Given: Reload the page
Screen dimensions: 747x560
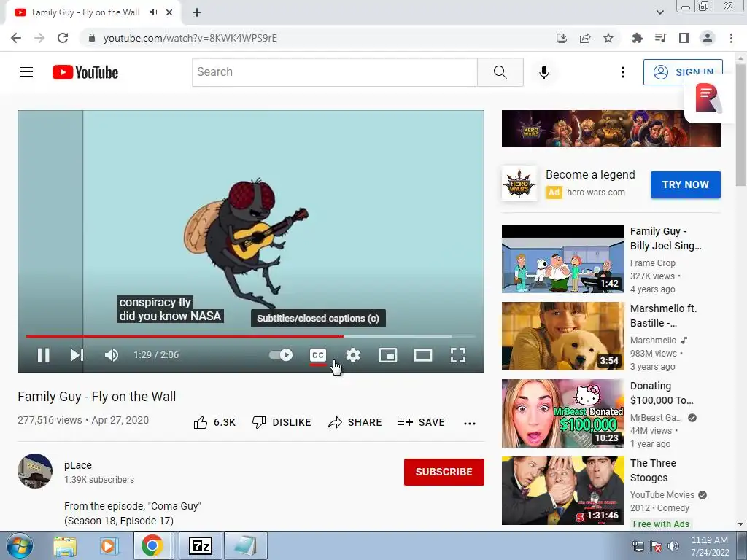Looking at the screenshot, I should 63,38.
